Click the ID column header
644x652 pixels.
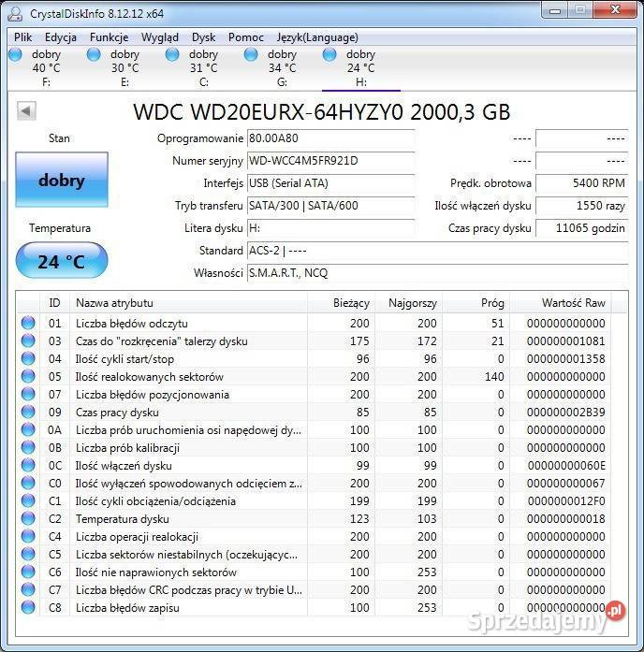pos(54,303)
